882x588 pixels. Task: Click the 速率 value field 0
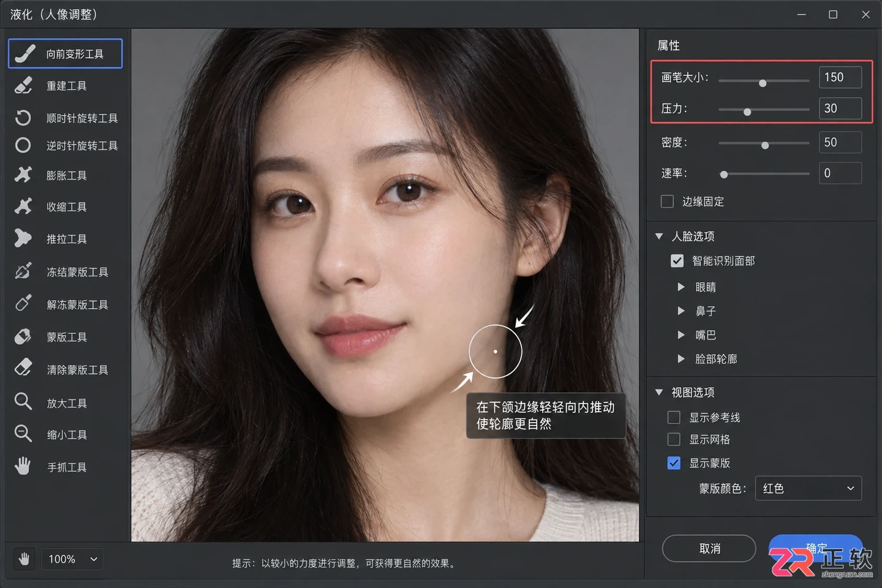840,173
